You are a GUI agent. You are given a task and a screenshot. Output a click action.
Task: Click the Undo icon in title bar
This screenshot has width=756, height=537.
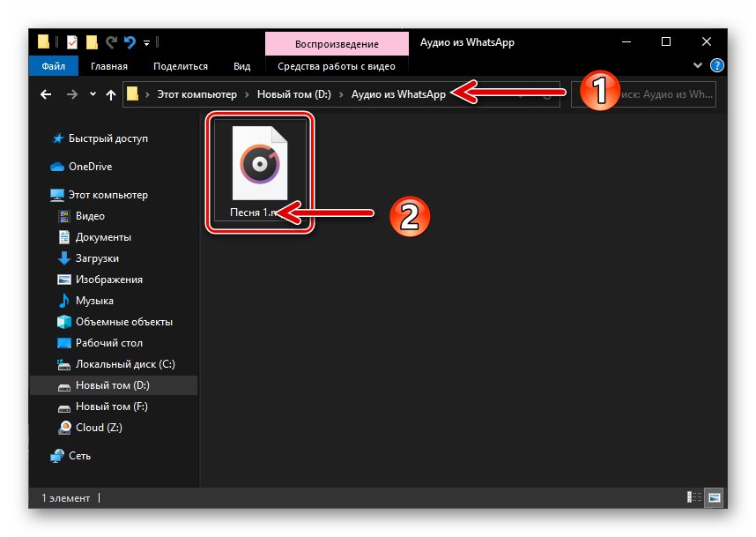coord(130,42)
